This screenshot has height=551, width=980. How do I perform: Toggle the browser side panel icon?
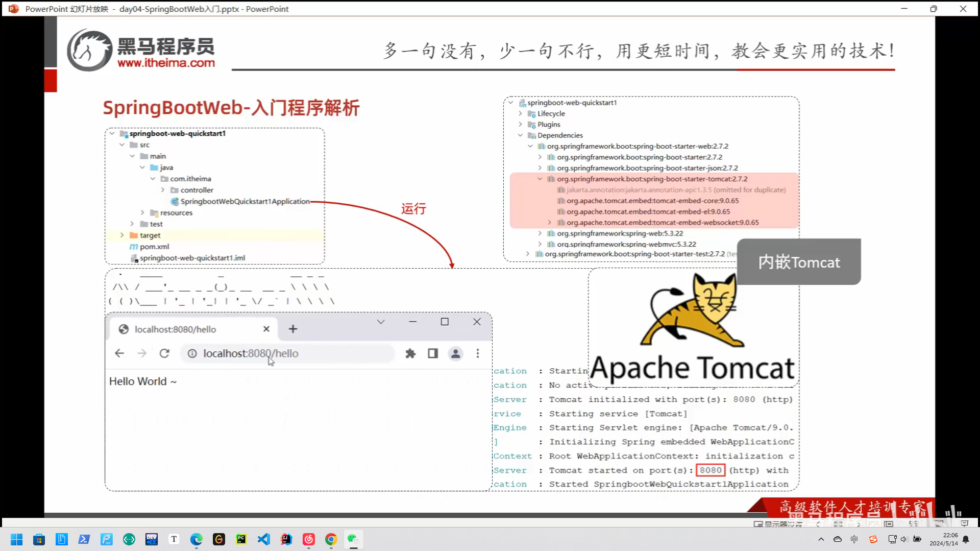[433, 353]
